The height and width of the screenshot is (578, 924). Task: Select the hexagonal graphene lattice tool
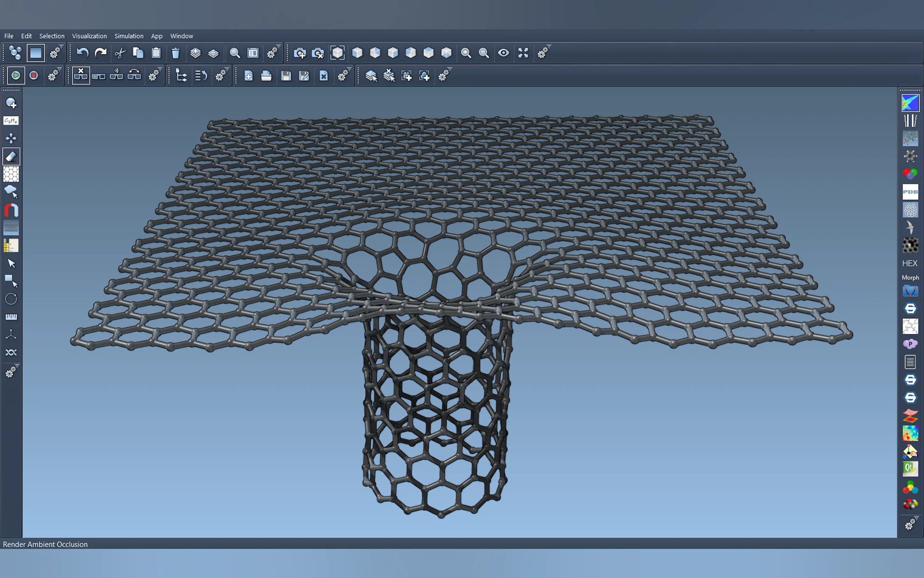pos(11,174)
